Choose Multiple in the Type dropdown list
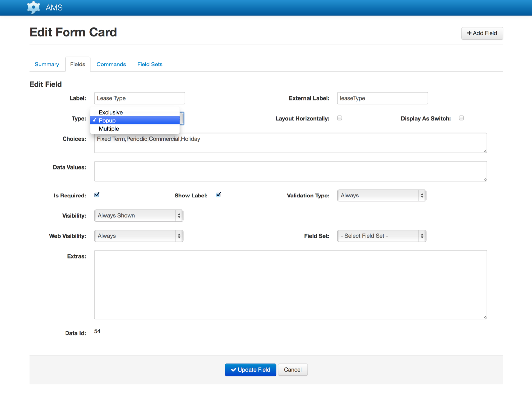Screen dimensions: 532x393 (x=109, y=129)
